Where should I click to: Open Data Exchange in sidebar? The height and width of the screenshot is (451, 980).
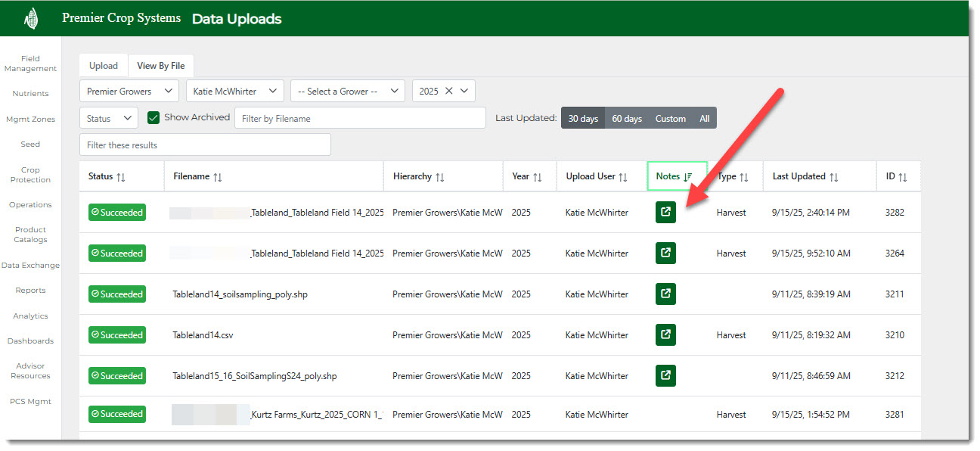point(30,266)
